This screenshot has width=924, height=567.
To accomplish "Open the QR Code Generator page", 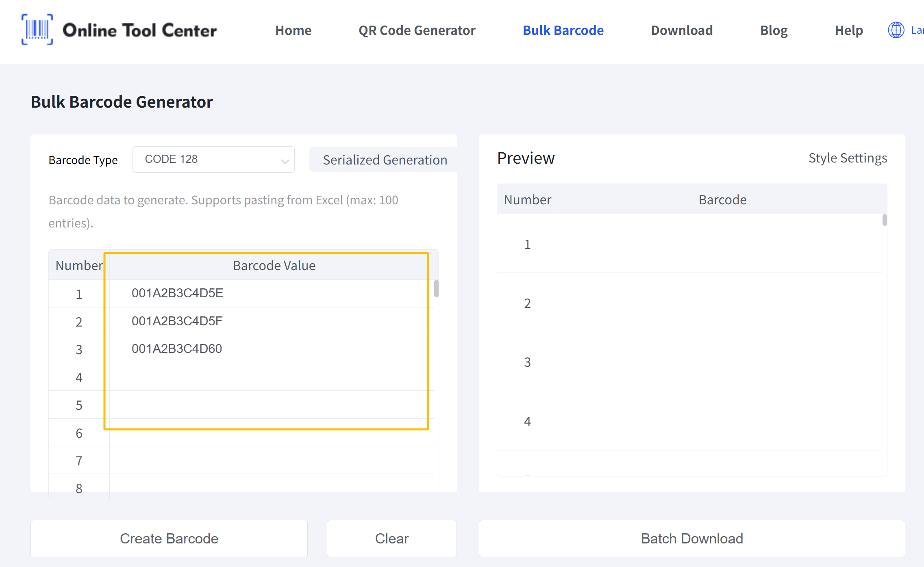I will click(x=417, y=30).
